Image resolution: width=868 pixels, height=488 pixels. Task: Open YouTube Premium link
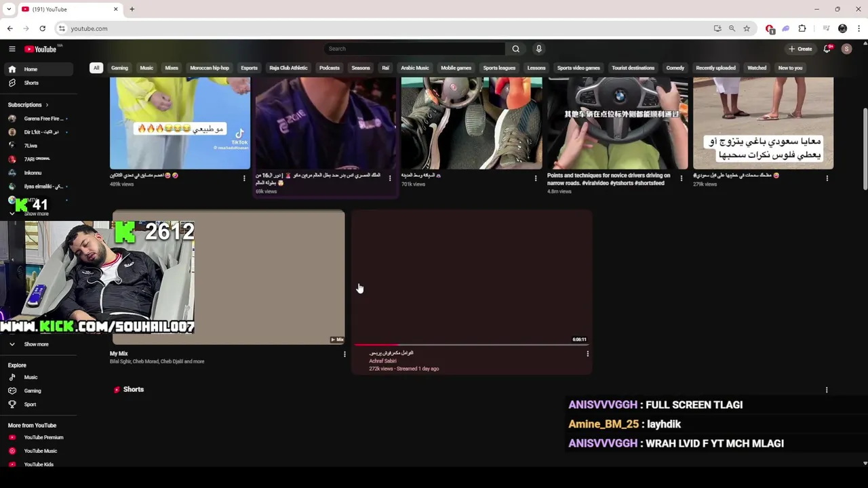coord(39,438)
